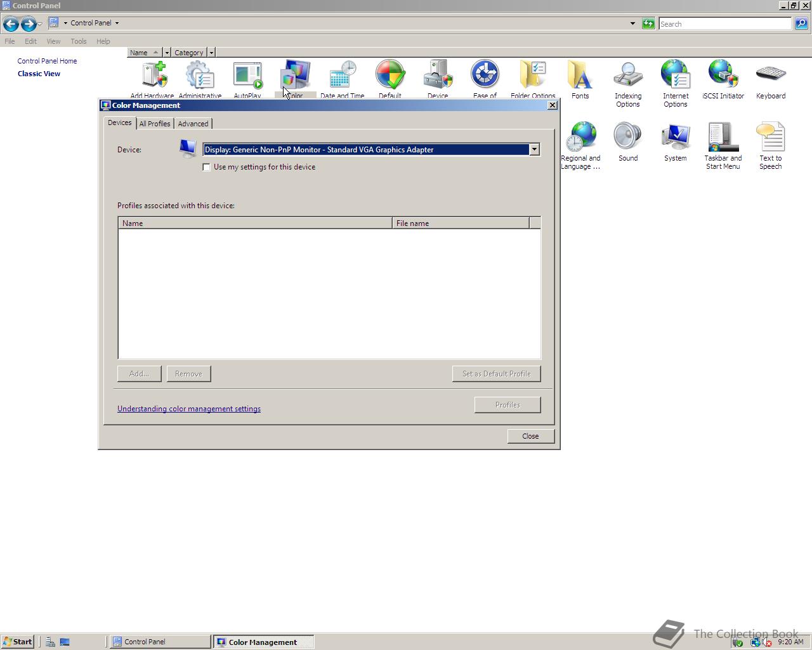This screenshot has height=650, width=812.
Task: Go to Control Panel Home link
Action: tap(47, 61)
